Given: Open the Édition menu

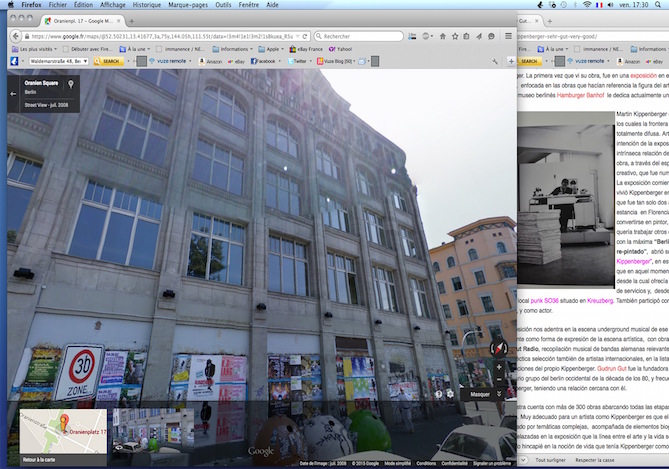Looking at the screenshot, I should (x=83, y=5).
